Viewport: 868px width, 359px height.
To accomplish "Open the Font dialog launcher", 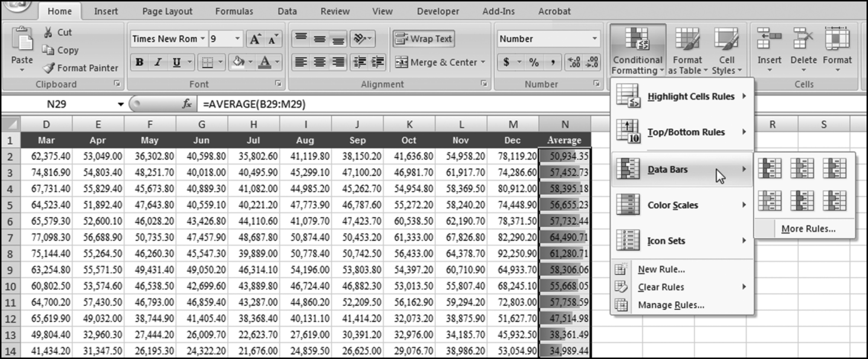I will pos(278,83).
